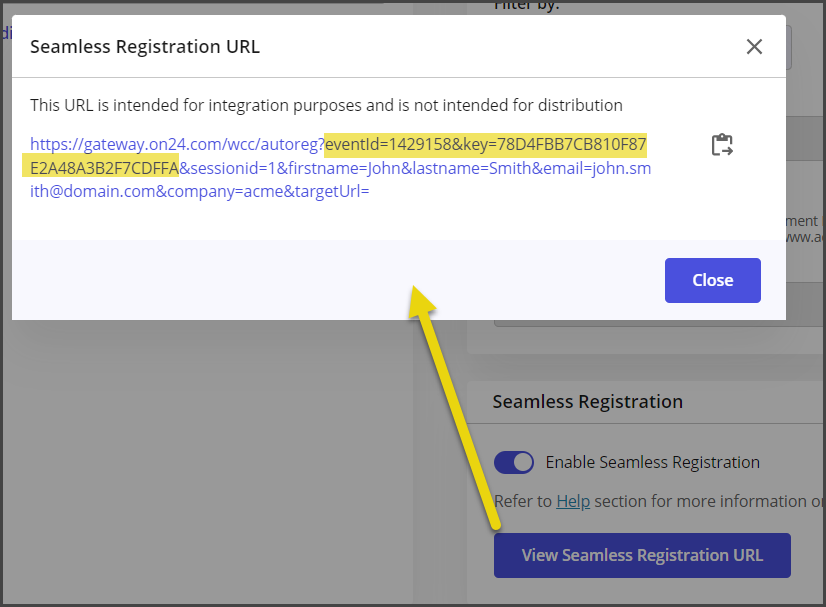Dismiss the dialog using the X icon
Screen dimensions: 826x607
(754, 46)
